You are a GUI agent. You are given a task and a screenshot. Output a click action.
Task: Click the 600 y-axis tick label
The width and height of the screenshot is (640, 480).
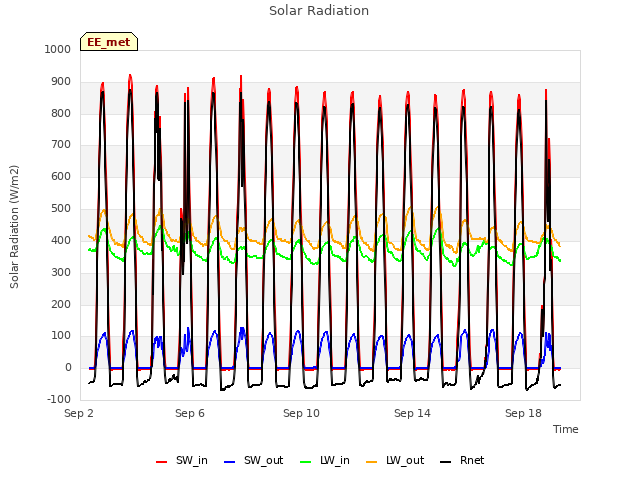tap(61, 176)
